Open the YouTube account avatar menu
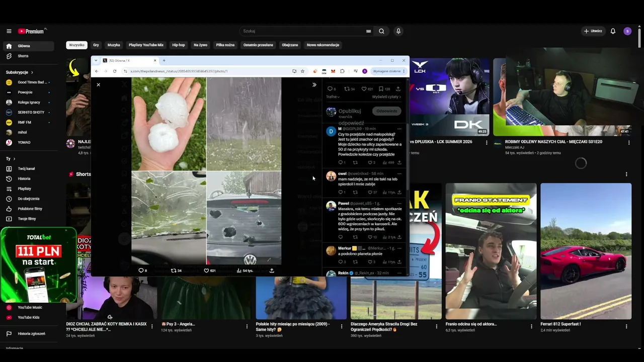 tap(627, 31)
